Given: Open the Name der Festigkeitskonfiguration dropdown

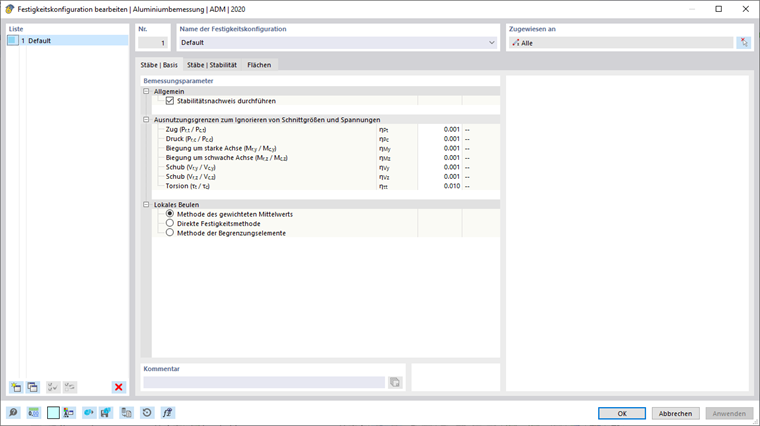Looking at the screenshot, I should coord(491,43).
